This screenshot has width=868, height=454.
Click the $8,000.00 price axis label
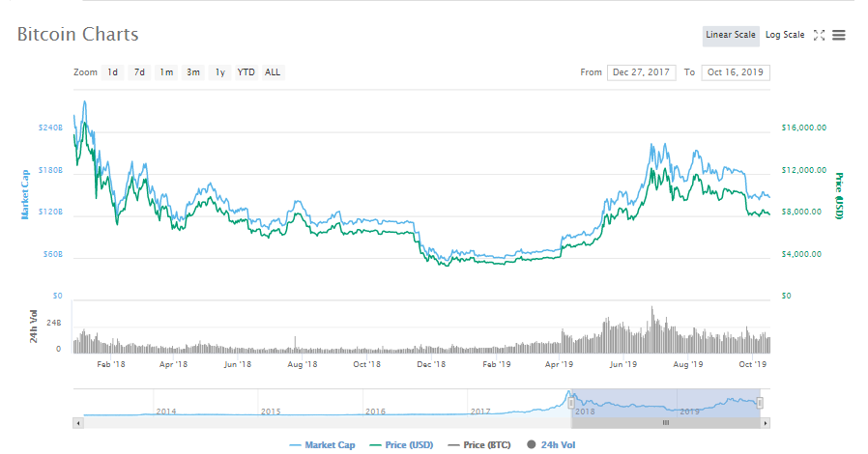801,212
